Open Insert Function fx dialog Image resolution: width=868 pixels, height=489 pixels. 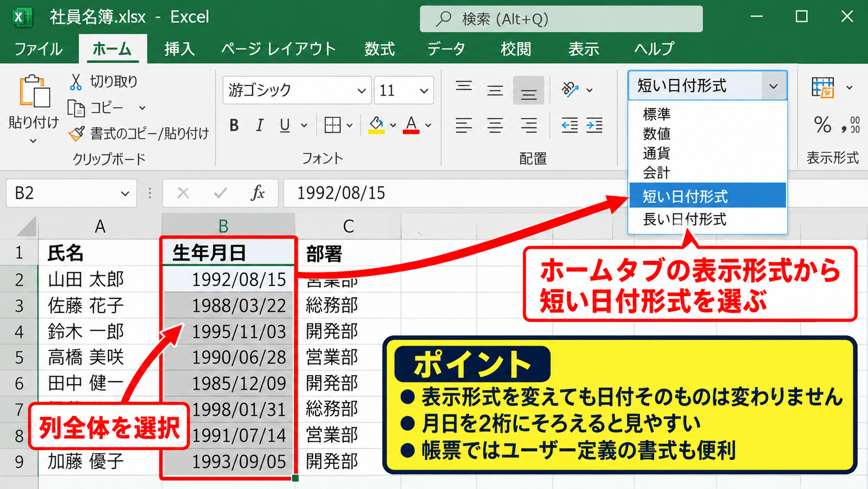pyautogui.click(x=257, y=193)
